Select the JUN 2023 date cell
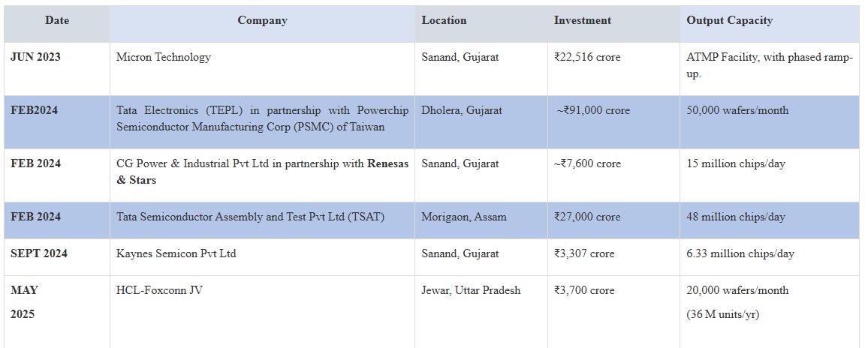Screen dimensions: 868x348 point(57,68)
